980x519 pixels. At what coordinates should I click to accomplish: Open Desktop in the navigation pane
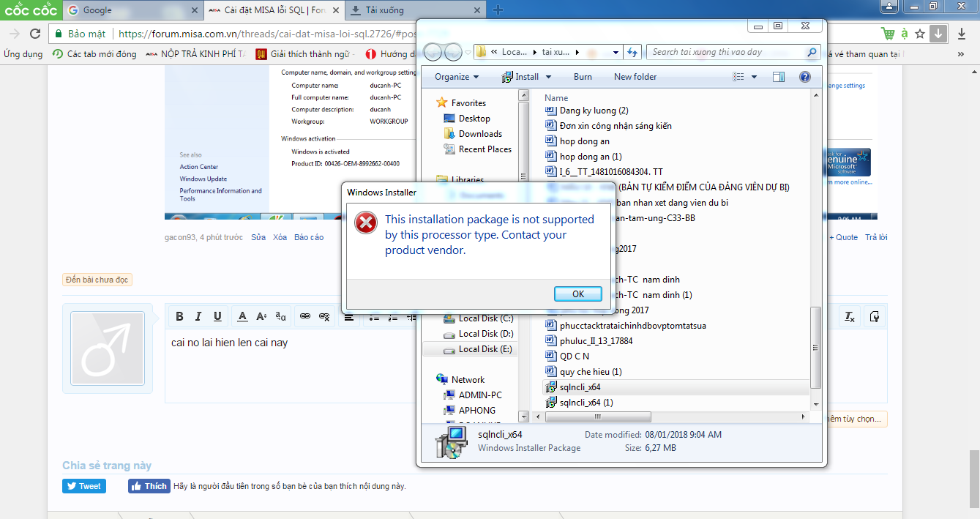tap(467, 119)
